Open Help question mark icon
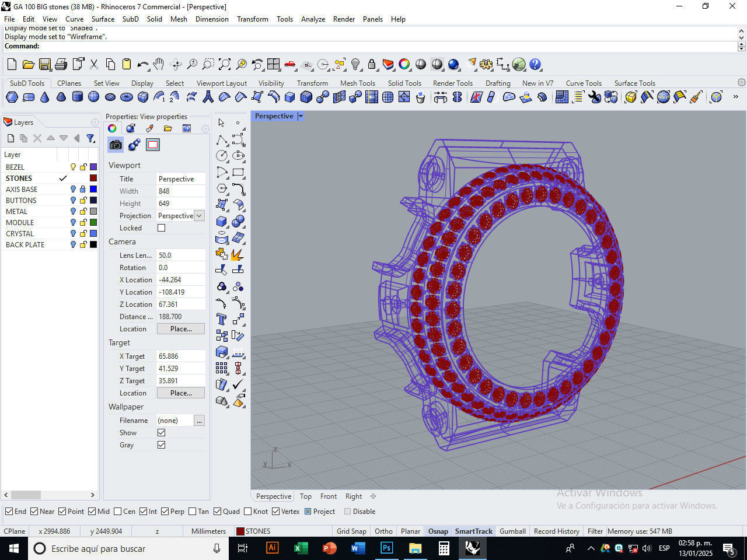 tap(535, 64)
